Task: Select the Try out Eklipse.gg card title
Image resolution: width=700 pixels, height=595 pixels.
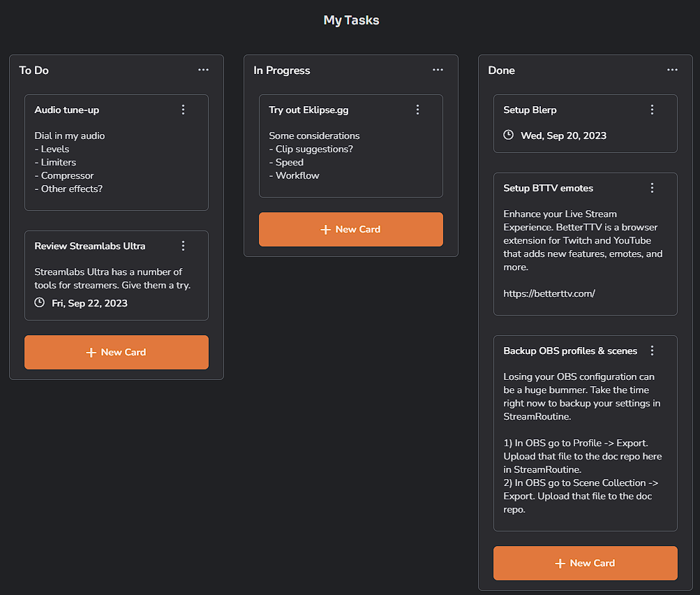Action: point(308,110)
